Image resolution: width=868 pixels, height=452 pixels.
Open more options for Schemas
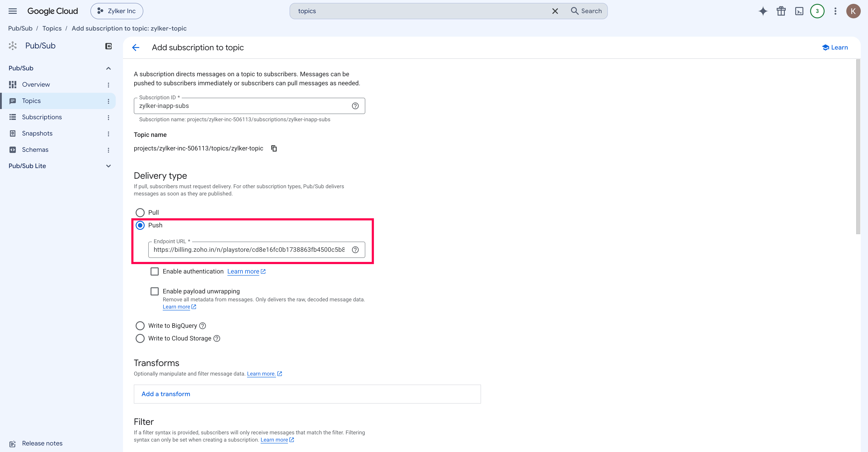pyautogui.click(x=108, y=150)
